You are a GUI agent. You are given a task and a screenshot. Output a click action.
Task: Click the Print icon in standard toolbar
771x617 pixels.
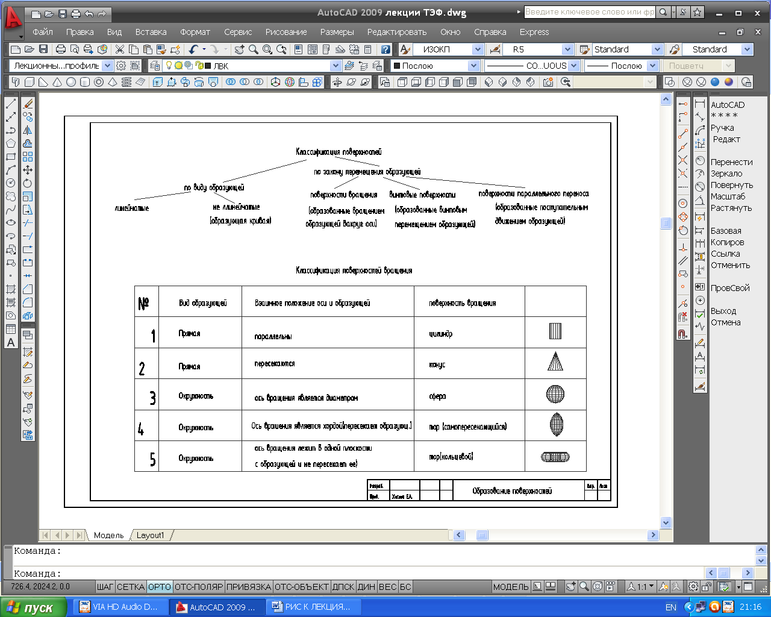point(61,49)
